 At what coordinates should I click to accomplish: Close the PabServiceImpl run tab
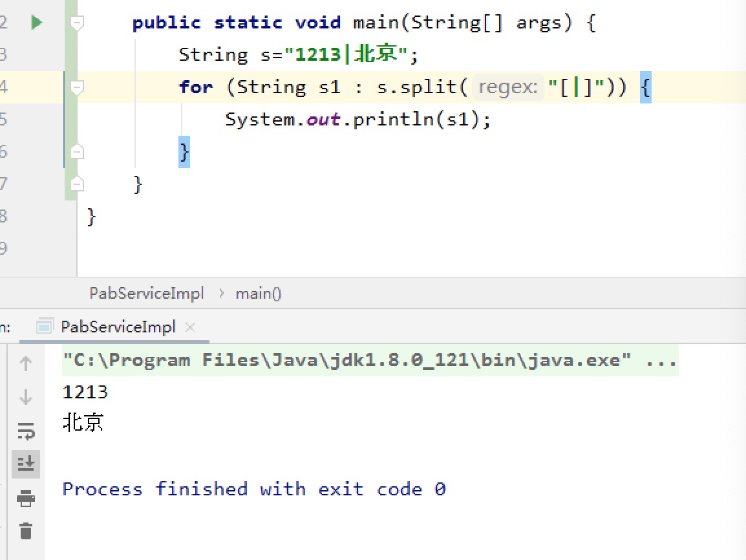tap(190, 327)
